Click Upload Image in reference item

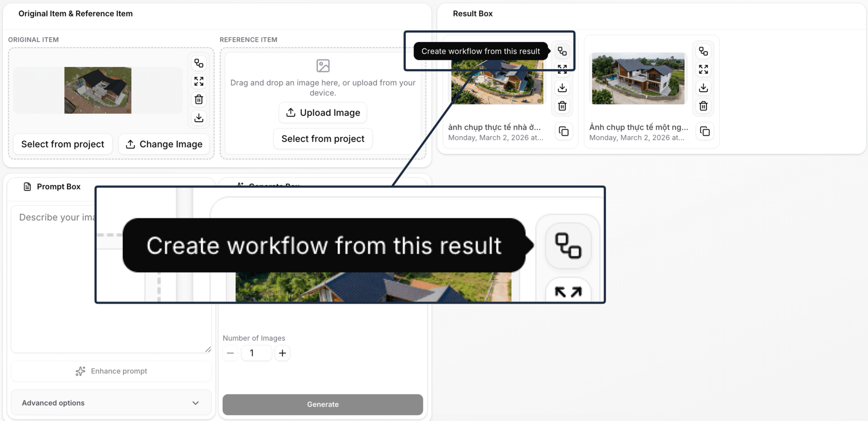coord(323,112)
